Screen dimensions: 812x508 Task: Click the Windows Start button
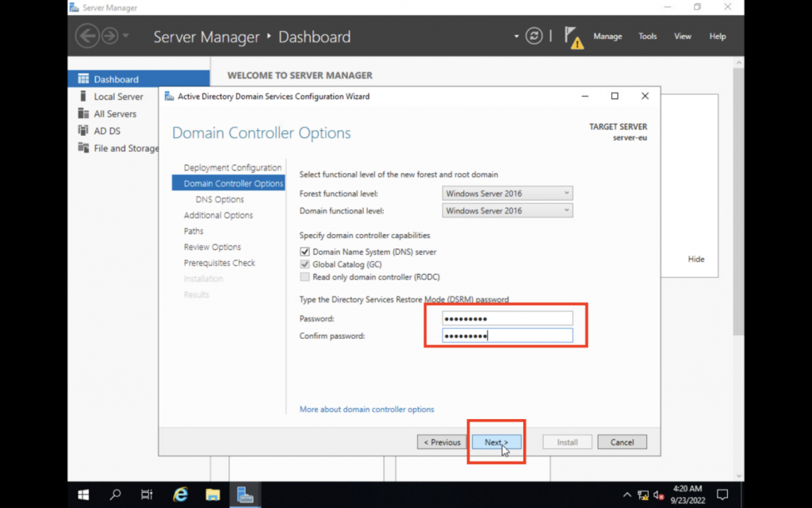83,495
